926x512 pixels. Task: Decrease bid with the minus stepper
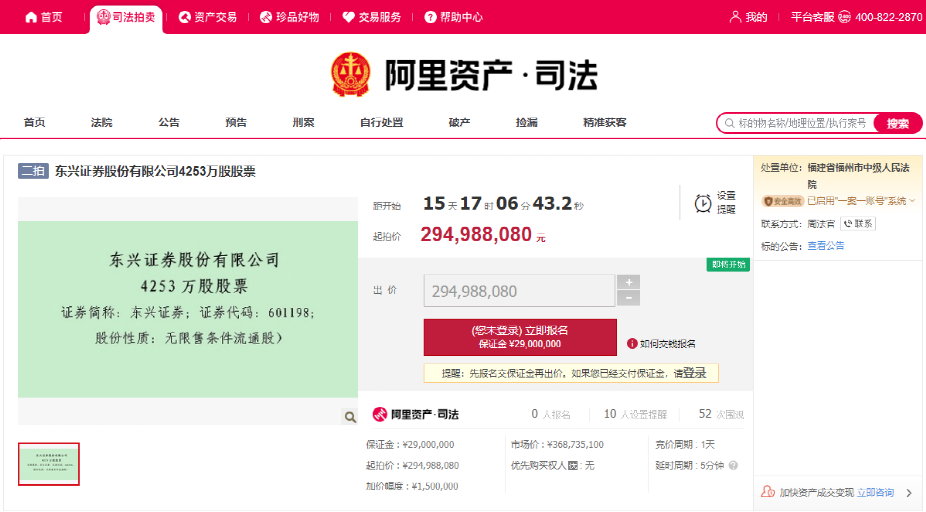tap(628, 298)
